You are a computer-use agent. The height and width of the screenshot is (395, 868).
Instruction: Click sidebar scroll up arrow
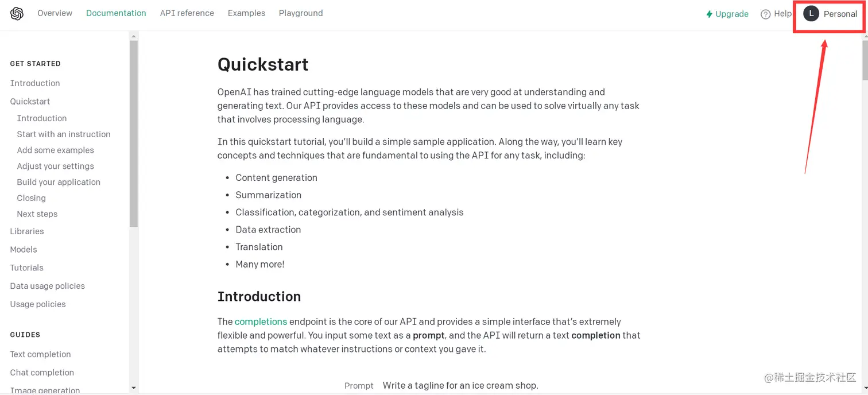(134, 36)
